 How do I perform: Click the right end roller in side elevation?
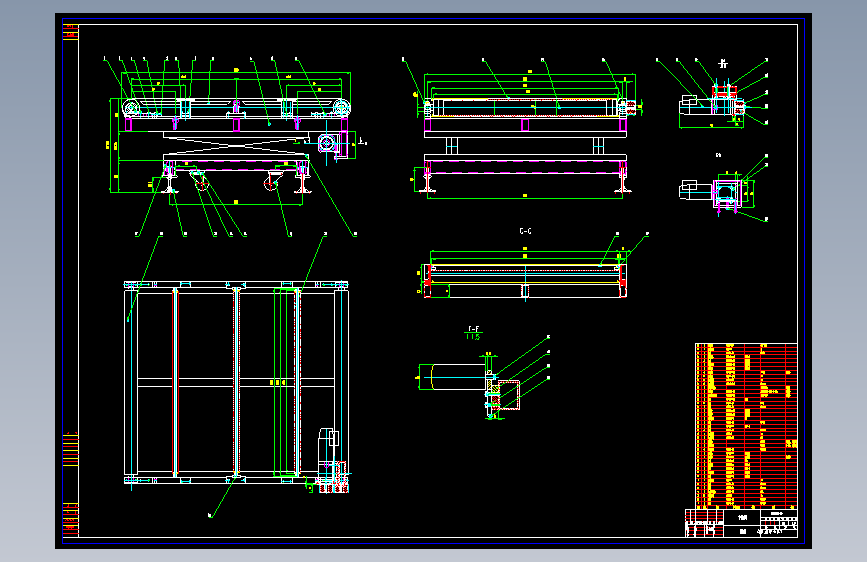coord(341,107)
